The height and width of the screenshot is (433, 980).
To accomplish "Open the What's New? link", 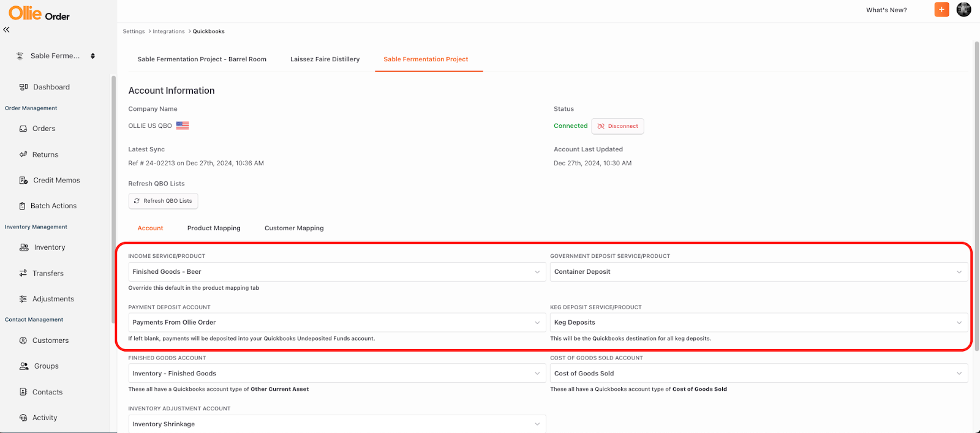I will tap(886, 10).
